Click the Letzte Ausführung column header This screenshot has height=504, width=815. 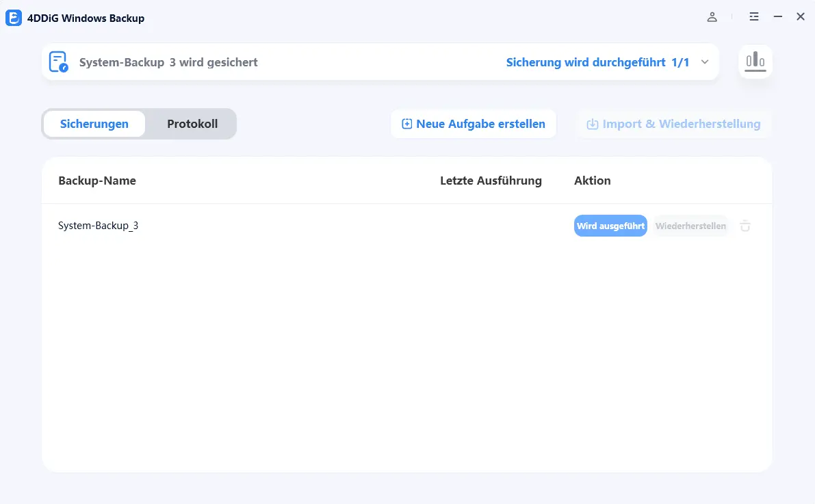click(x=491, y=181)
